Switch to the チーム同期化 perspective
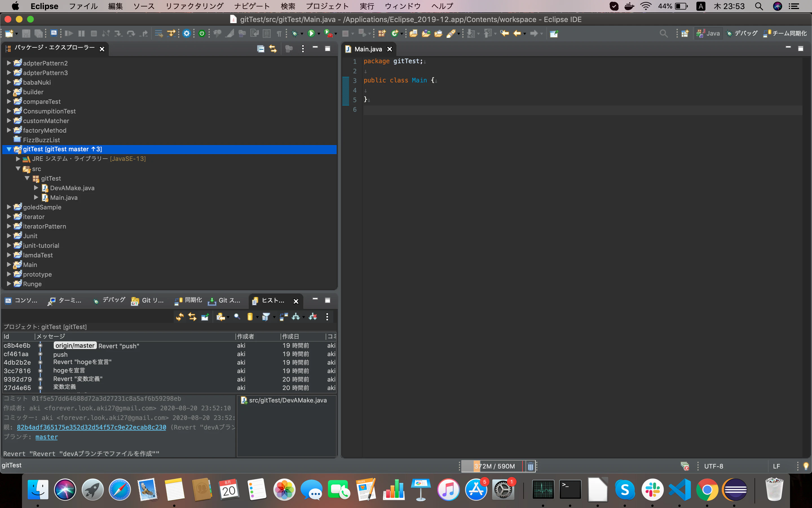Image resolution: width=812 pixels, height=508 pixels. pos(785,33)
